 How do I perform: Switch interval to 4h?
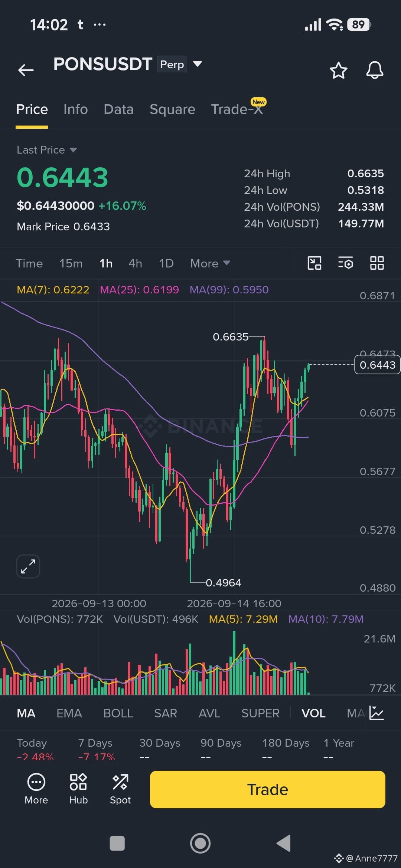click(135, 263)
